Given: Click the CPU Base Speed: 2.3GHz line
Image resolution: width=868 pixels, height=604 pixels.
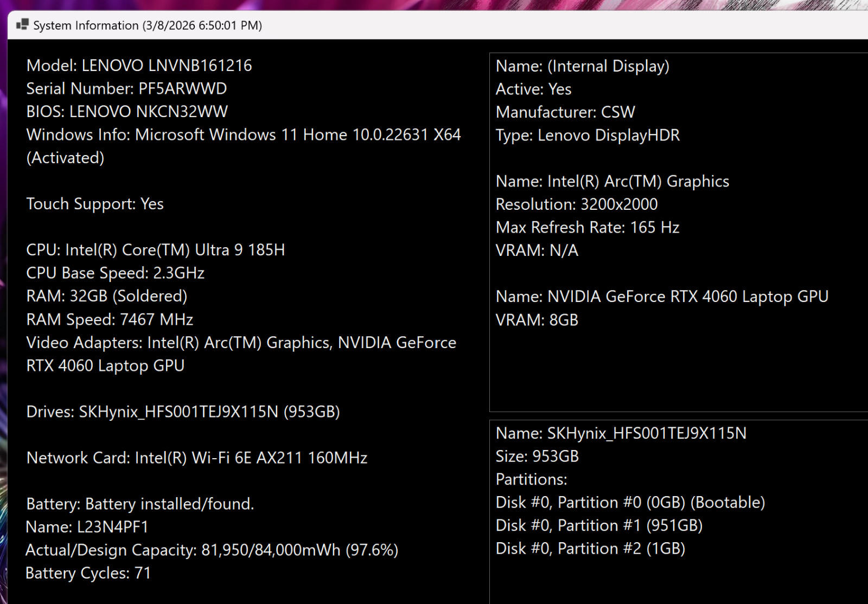Looking at the screenshot, I should [116, 273].
